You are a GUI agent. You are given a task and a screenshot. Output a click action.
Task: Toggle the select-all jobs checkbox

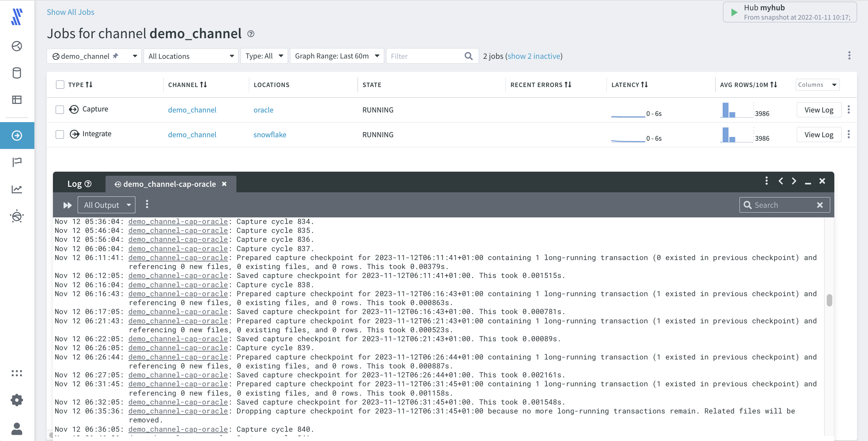point(60,84)
